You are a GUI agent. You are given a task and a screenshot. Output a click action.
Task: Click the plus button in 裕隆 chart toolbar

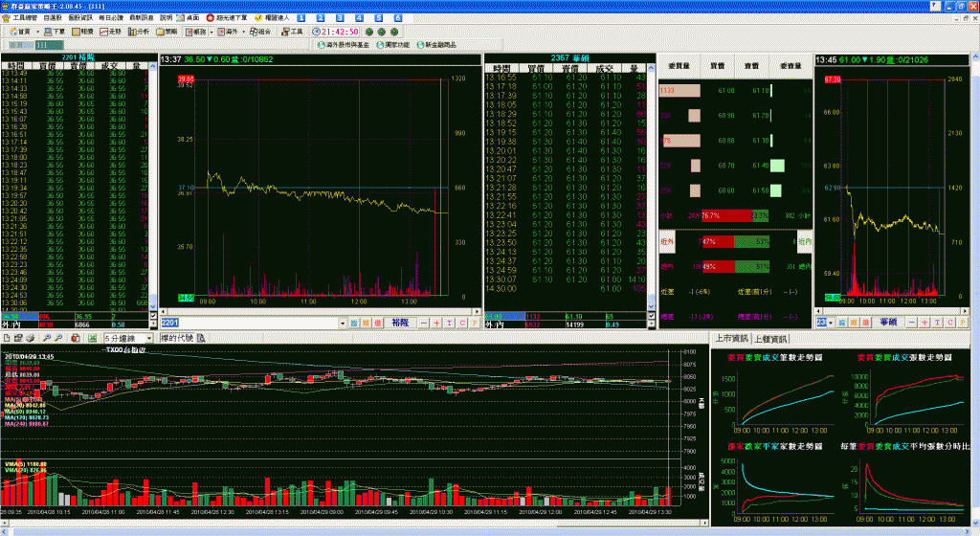coord(436,323)
